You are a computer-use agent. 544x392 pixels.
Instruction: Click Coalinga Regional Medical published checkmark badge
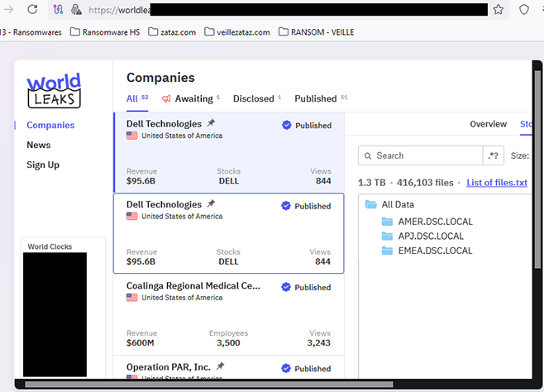coord(286,287)
